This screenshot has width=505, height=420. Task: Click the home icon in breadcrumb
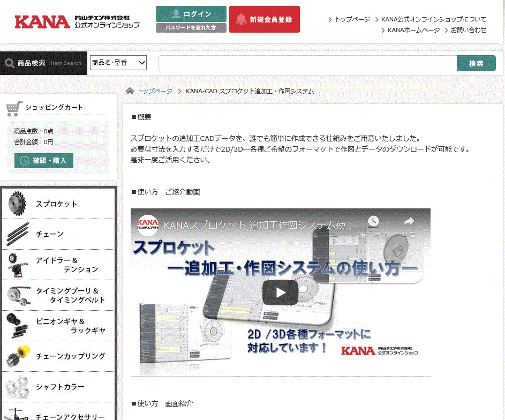coord(130,91)
